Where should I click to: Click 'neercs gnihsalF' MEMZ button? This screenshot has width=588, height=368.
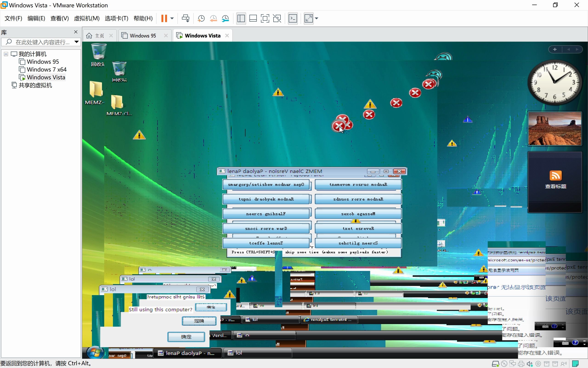[x=266, y=214]
